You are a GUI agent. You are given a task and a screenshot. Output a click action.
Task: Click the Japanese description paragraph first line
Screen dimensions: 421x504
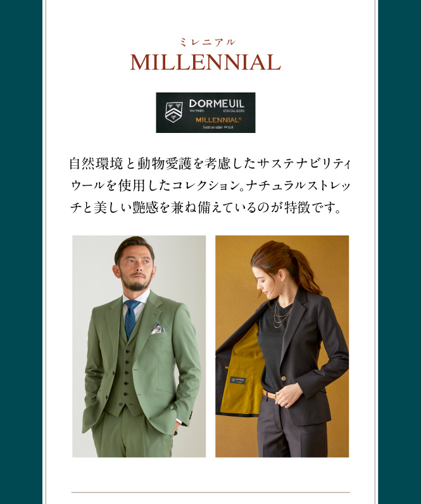click(210, 163)
